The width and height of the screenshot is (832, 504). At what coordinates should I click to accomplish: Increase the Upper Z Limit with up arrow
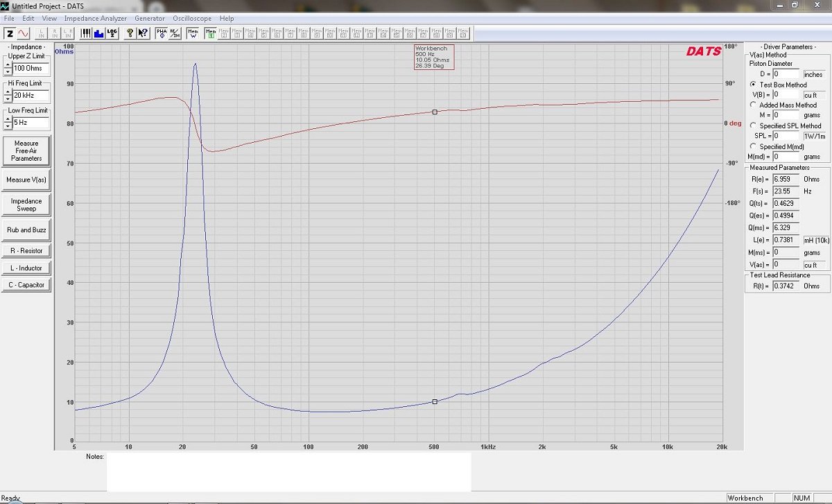point(8,65)
